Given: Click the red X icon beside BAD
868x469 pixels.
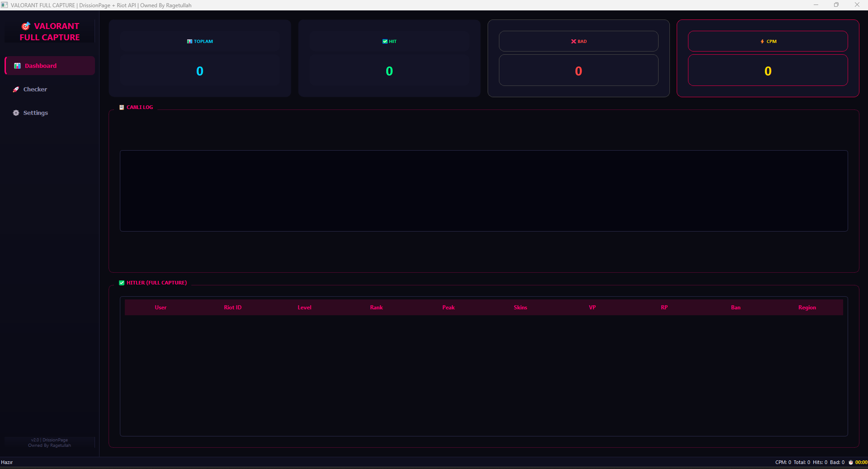Looking at the screenshot, I should [574, 42].
